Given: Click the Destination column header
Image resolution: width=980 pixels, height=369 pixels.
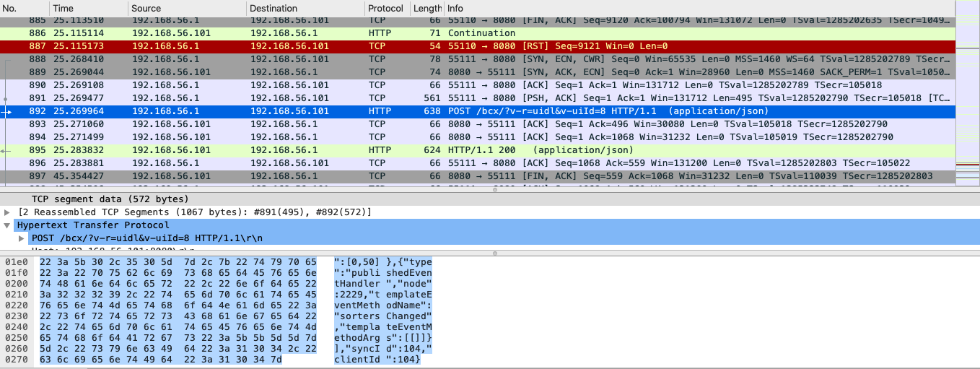Looking at the screenshot, I should [305, 8].
